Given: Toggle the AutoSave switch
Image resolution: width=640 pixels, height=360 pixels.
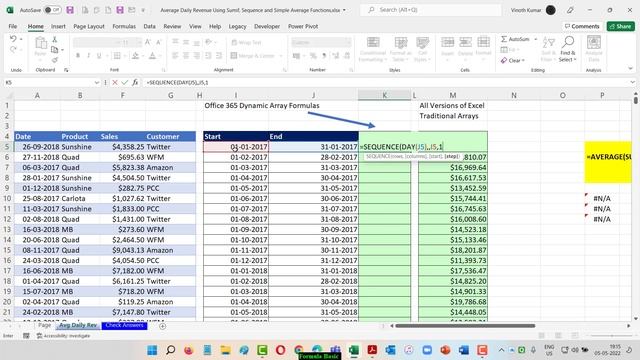Looking at the screenshot, I should tap(52, 10).
